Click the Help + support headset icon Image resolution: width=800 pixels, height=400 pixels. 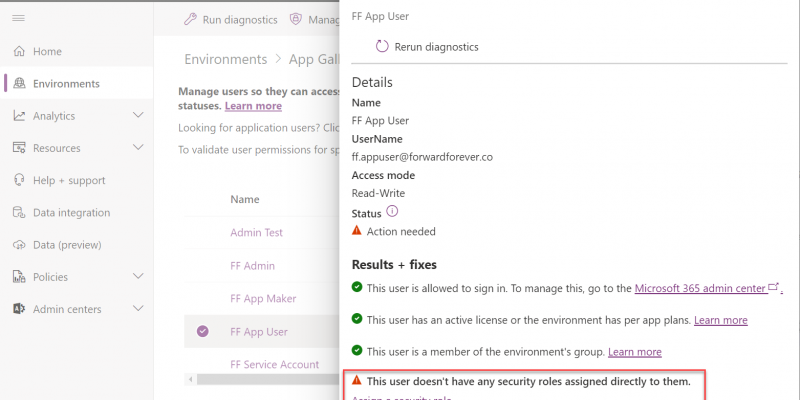(x=19, y=180)
